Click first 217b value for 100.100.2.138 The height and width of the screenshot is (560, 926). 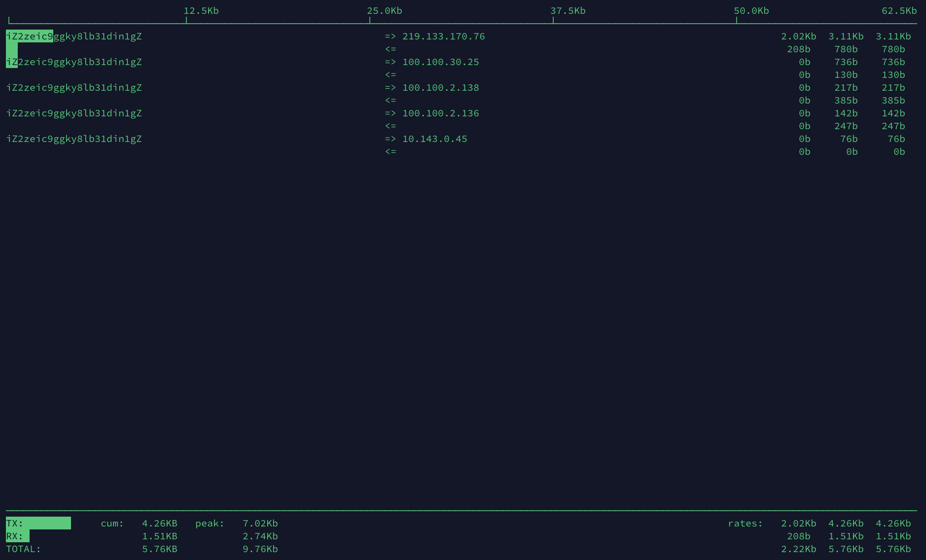846,88
